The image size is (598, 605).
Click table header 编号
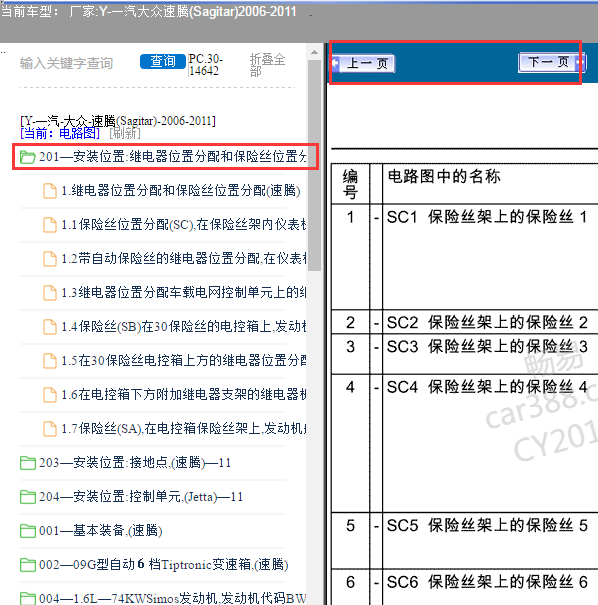[x=350, y=184]
